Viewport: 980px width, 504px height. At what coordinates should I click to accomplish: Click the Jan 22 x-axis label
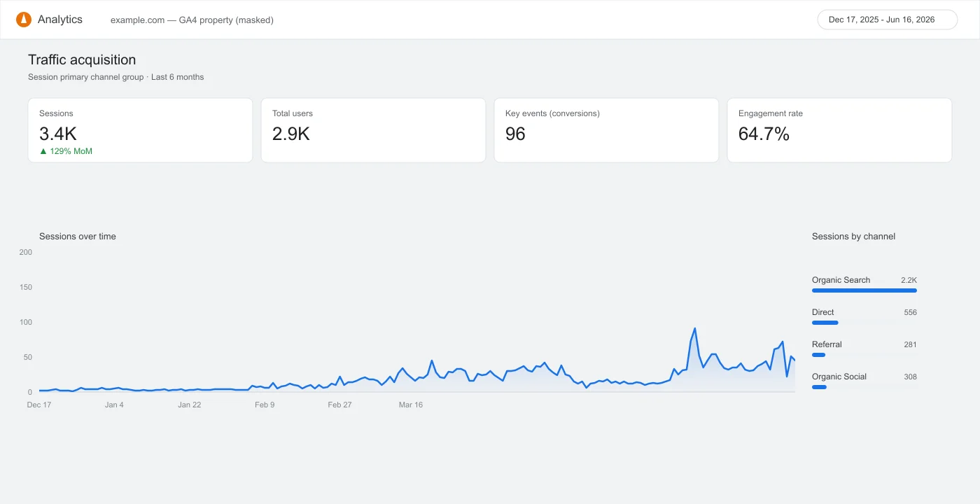point(189,405)
